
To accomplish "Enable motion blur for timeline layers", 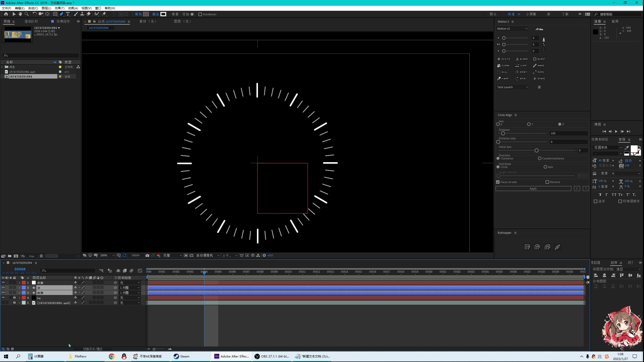I will coord(131,271).
